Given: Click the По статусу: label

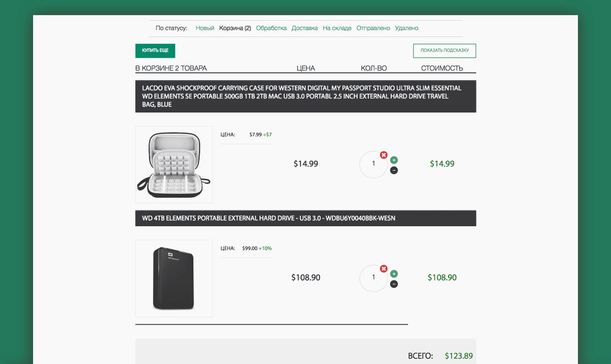Looking at the screenshot, I should [x=172, y=28].
